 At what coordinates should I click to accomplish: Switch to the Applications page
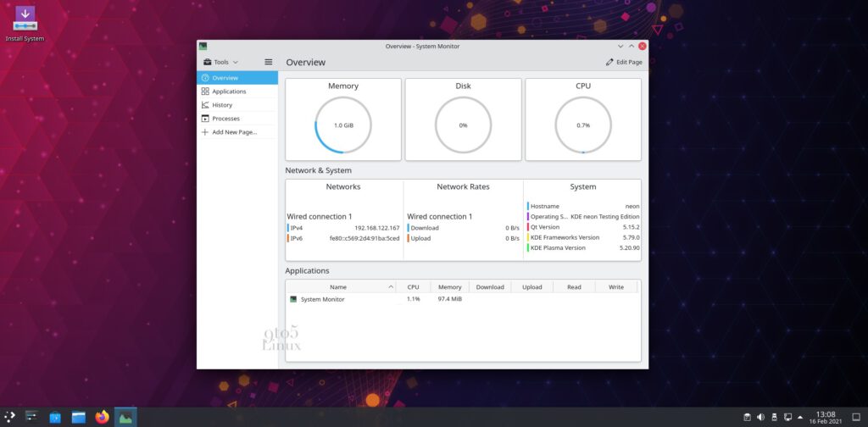coord(229,91)
